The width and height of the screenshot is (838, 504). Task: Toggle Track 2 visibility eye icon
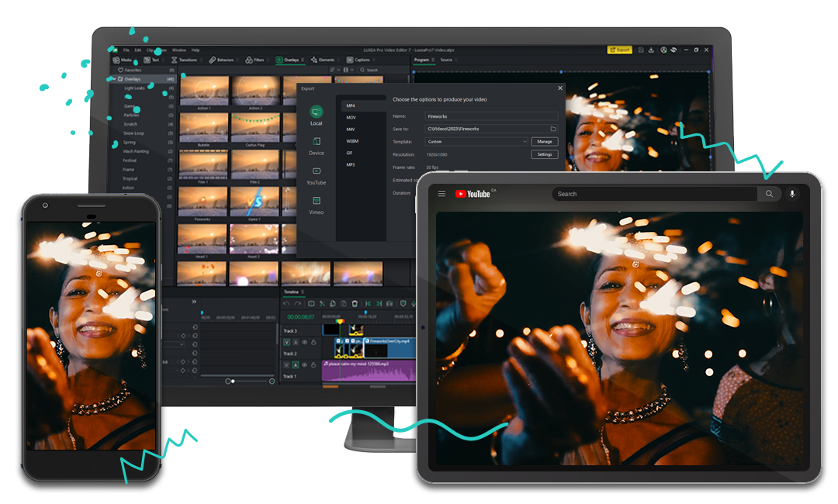coord(304,342)
